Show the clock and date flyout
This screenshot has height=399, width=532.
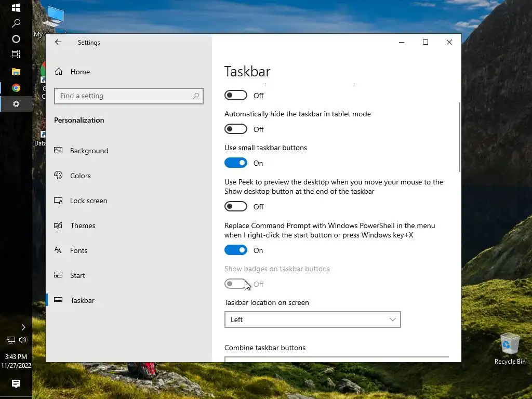16,361
